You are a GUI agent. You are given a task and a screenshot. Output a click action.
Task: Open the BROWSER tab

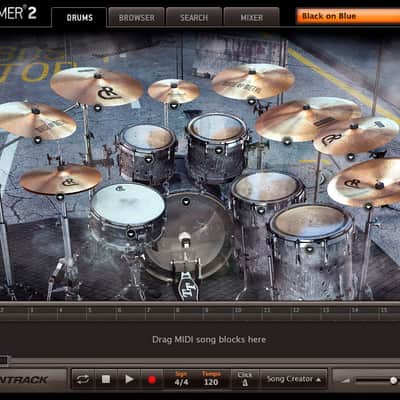[x=137, y=17]
